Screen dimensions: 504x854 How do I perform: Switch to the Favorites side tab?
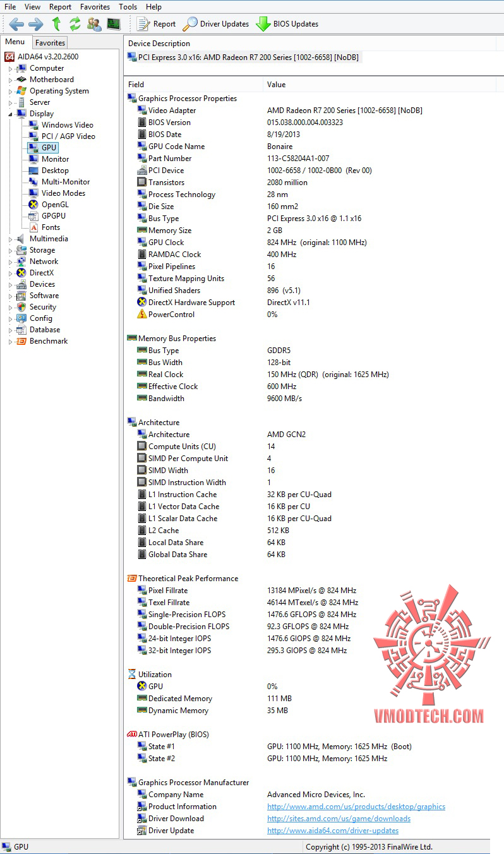click(x=50, y=43)
